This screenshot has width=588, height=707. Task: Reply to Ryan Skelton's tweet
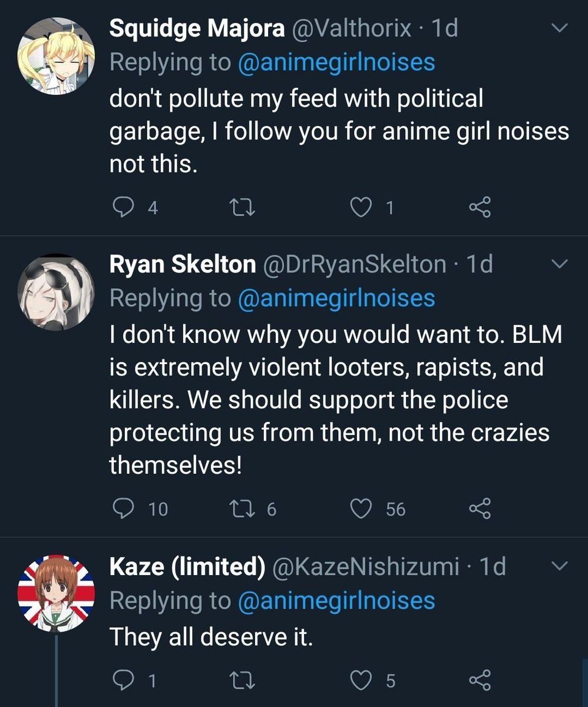[x=122, y=508]
